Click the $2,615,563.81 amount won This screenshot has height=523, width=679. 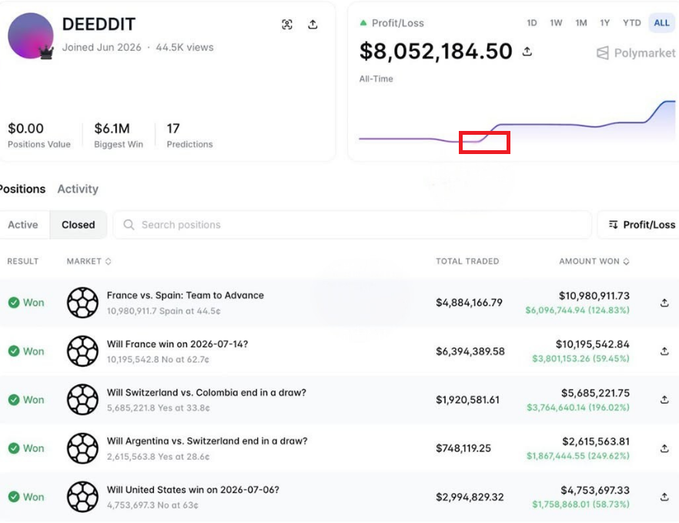click(x=596, y=442)
